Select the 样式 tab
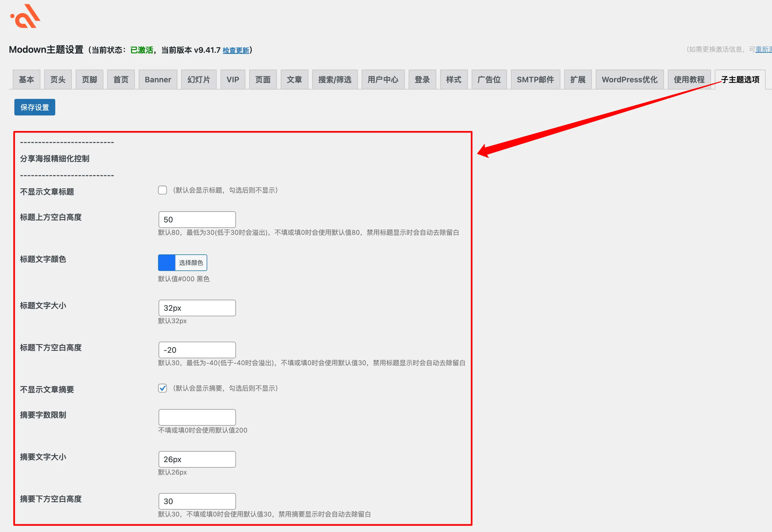Image resolution: width=772 pixels, height=532 pixels. coord(454,80)
